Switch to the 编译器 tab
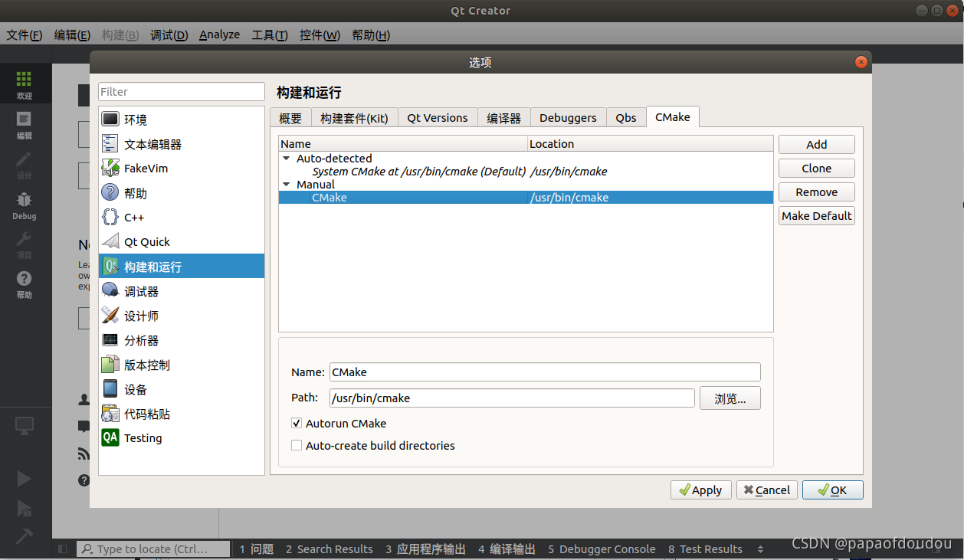This screenshot has height=560, width=964. point(503,118)
